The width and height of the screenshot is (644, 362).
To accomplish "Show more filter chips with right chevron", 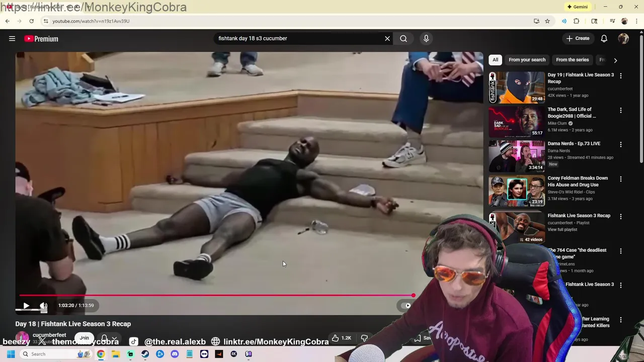I will (x=615, y=60).
